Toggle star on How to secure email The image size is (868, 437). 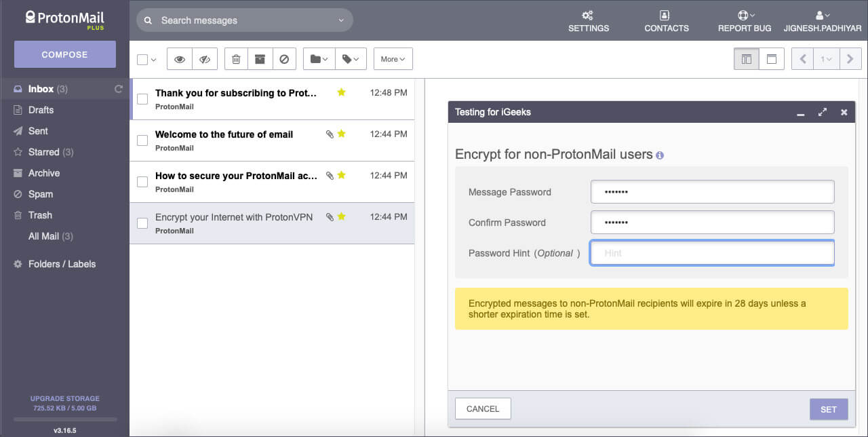click(x=341, y=175)
